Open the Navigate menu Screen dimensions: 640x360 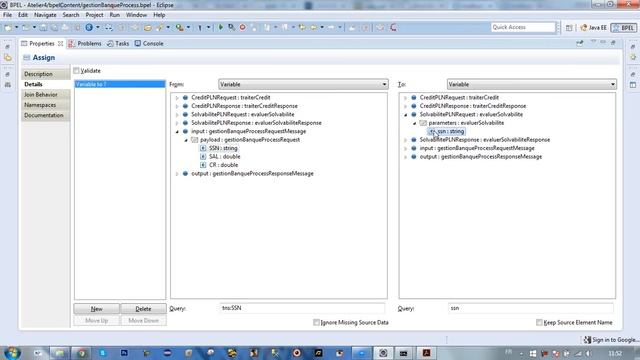tap(45, 15)
